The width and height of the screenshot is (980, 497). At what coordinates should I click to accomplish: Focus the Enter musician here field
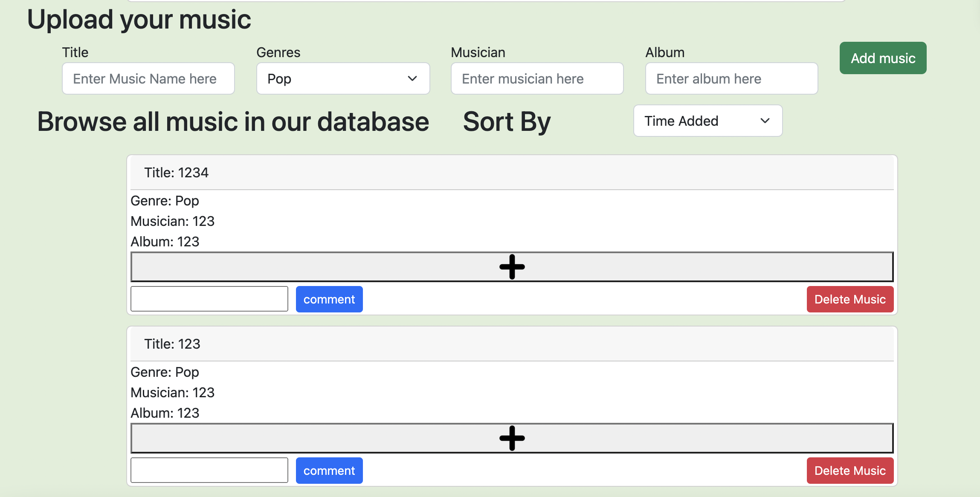(x=537, y=79)
